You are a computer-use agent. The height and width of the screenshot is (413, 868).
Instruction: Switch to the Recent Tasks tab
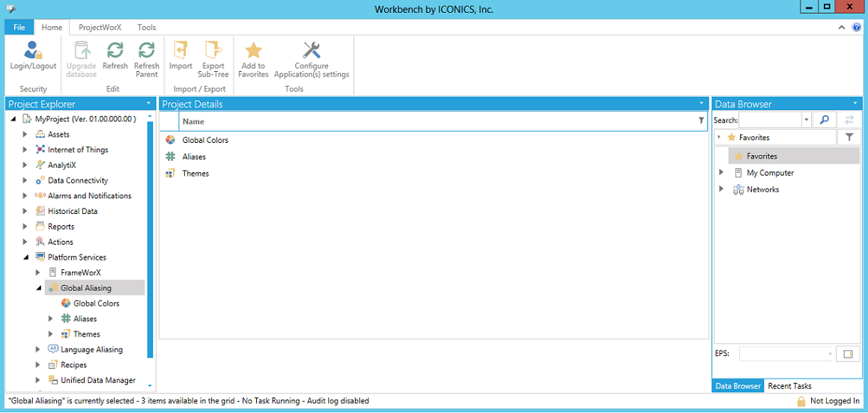789,386
